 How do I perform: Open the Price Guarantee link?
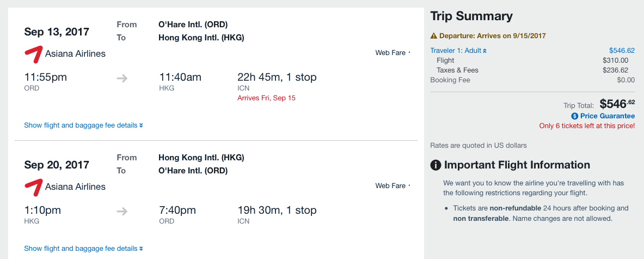point(607,116)
